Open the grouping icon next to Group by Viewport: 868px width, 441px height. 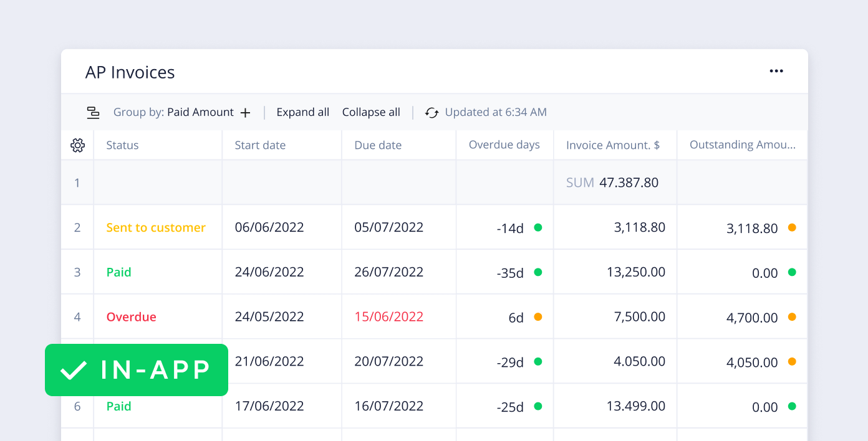(x=93, y=112)
